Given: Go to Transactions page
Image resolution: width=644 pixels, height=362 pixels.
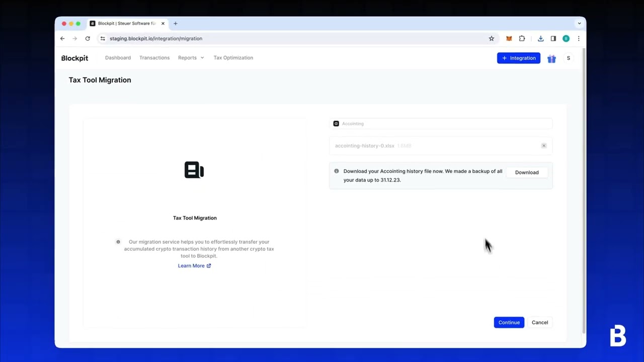Looking at the screenshot, I should [x=154, y=58].
